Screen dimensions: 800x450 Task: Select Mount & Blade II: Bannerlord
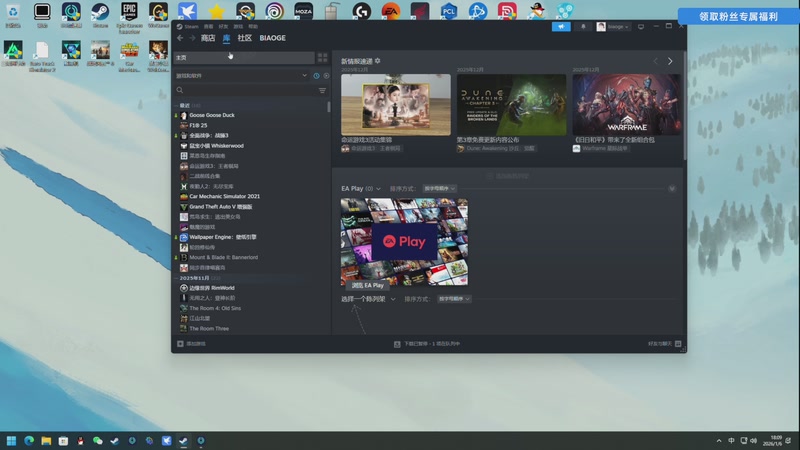(223, 258)
